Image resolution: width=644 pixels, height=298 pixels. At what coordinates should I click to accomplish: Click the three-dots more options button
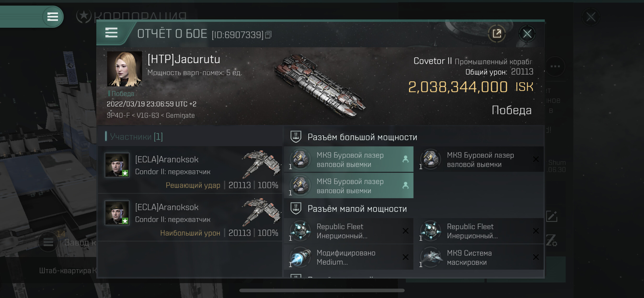555,66
